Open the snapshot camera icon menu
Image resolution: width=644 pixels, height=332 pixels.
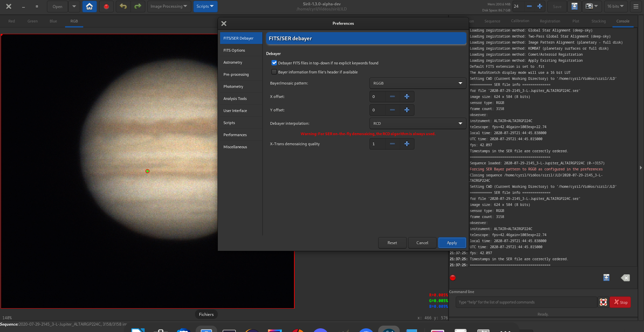pyautogui.click(x=591, y=6)
